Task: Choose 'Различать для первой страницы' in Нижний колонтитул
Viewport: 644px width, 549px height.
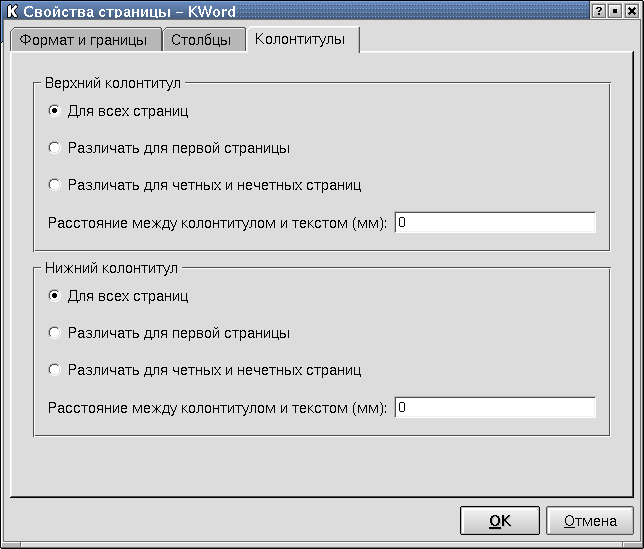Action: tap(55, 333)
